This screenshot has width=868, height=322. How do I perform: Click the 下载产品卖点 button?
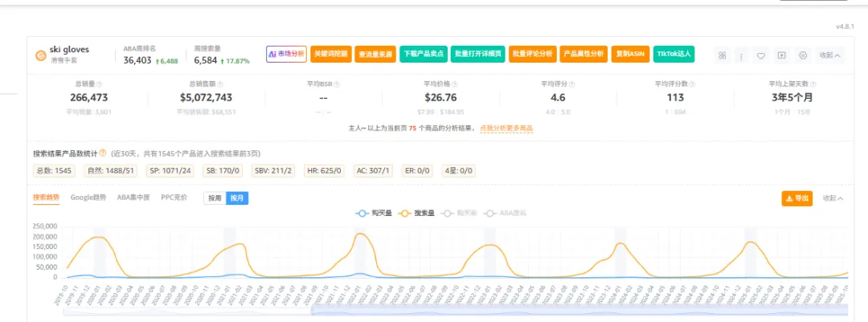click(x=423, y=55)
